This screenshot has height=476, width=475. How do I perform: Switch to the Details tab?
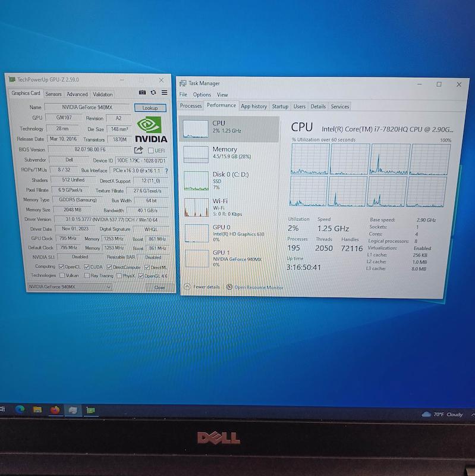point(318,107)
